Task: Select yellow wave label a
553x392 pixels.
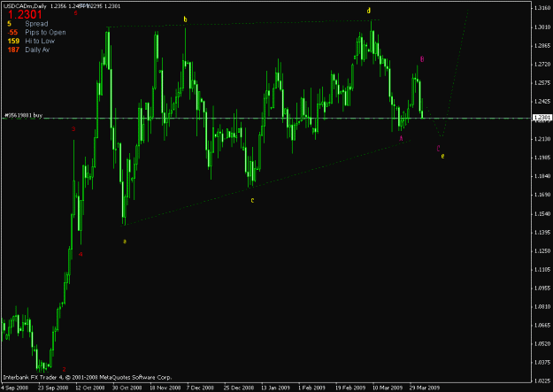Action: point(125,242)
